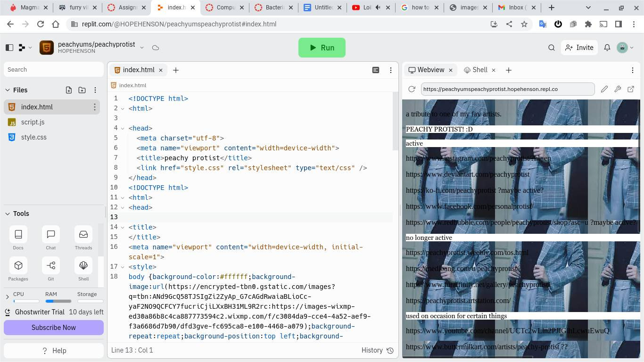Open the Chat tool
The width and height of the screenshot is (644, 362).
[x=51, y=238]
